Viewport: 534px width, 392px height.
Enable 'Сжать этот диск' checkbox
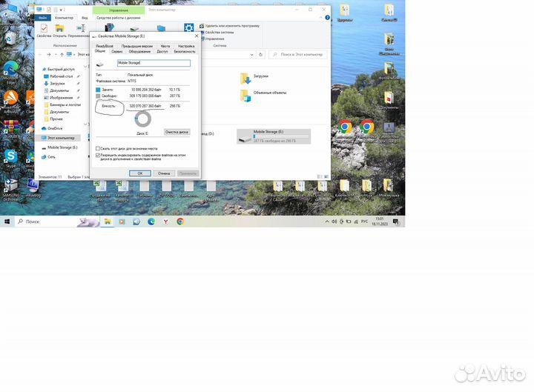coord(98,148)
